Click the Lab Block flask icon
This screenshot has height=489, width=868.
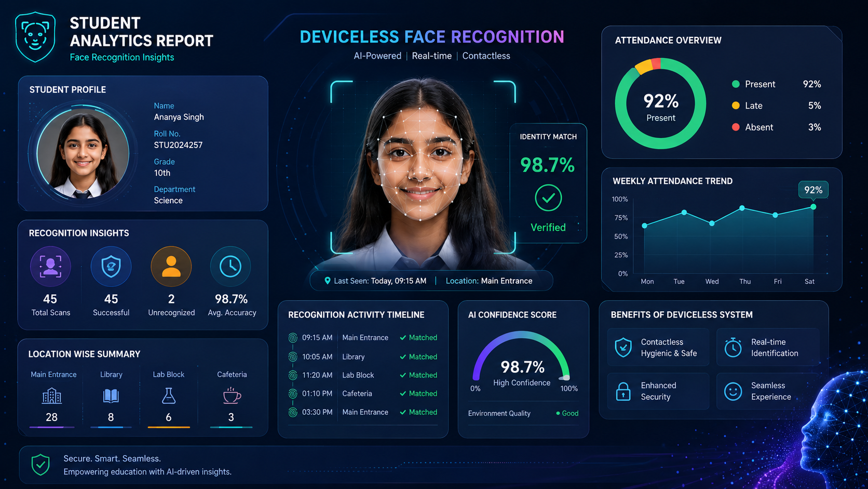(x=169, y=396)
